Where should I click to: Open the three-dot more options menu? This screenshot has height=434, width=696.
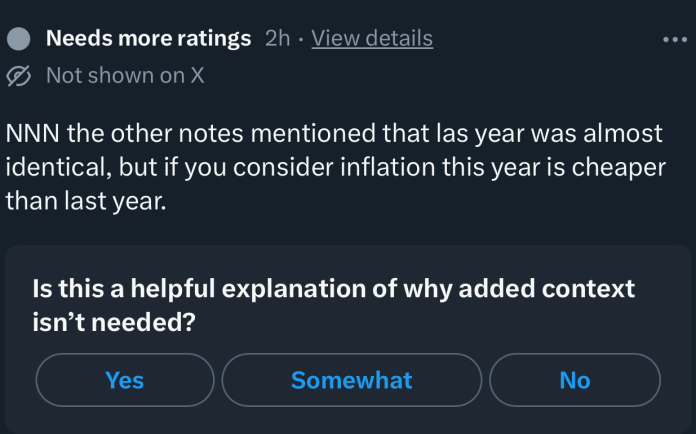click(675, 40)
